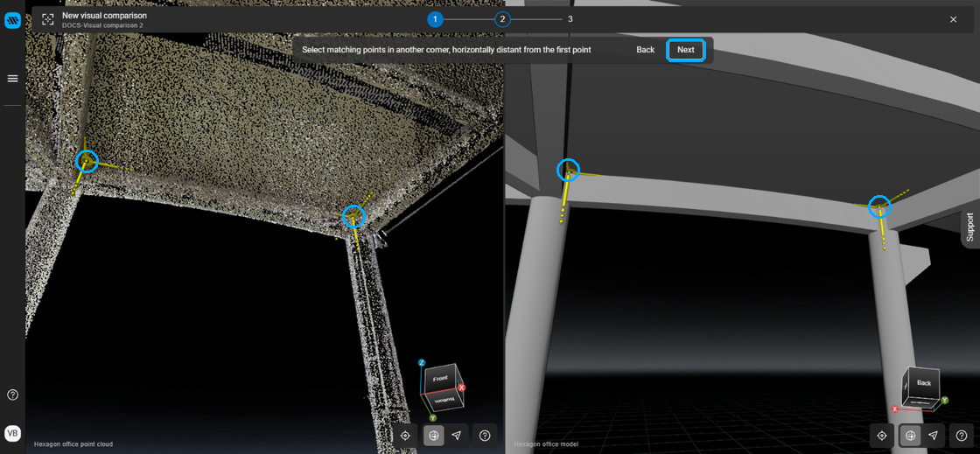Select fly navigation arrow in point cloud view
The height and width of the screenshot is (454, 980).
tap(456, 436)
